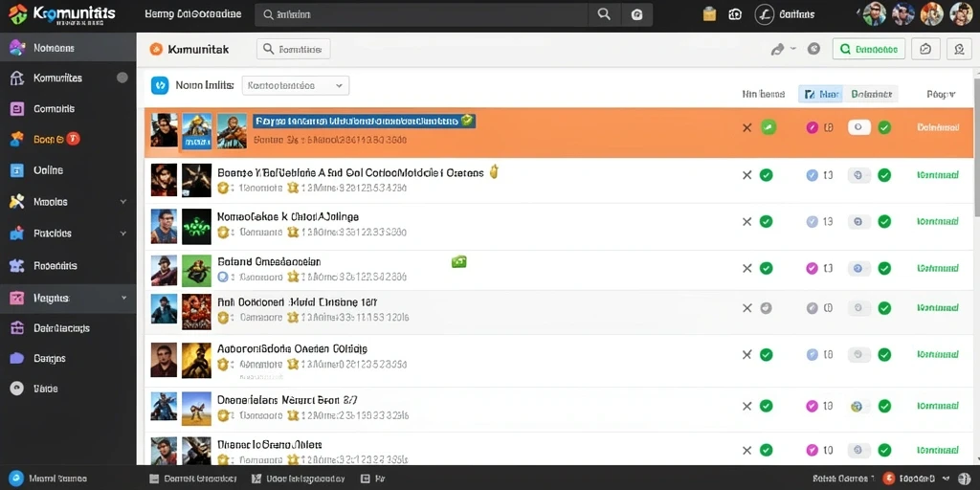
Task: Click Goifitts in the top bar
Action: [797, 14]
